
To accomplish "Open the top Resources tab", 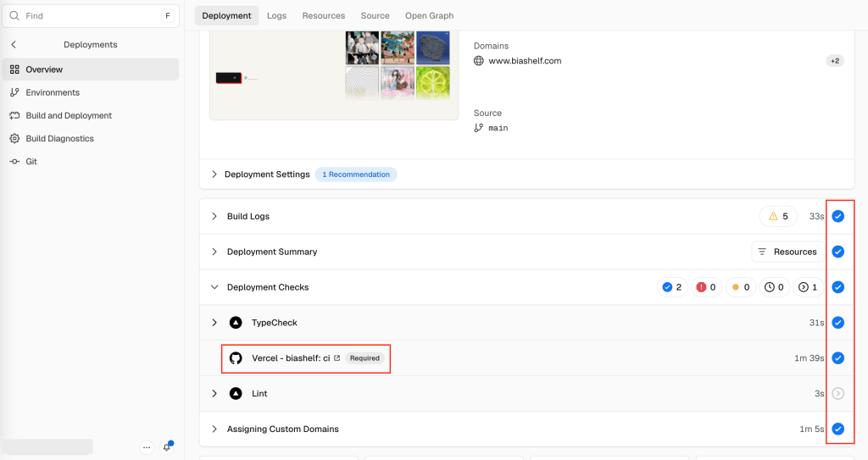I will tap(323, 15).
